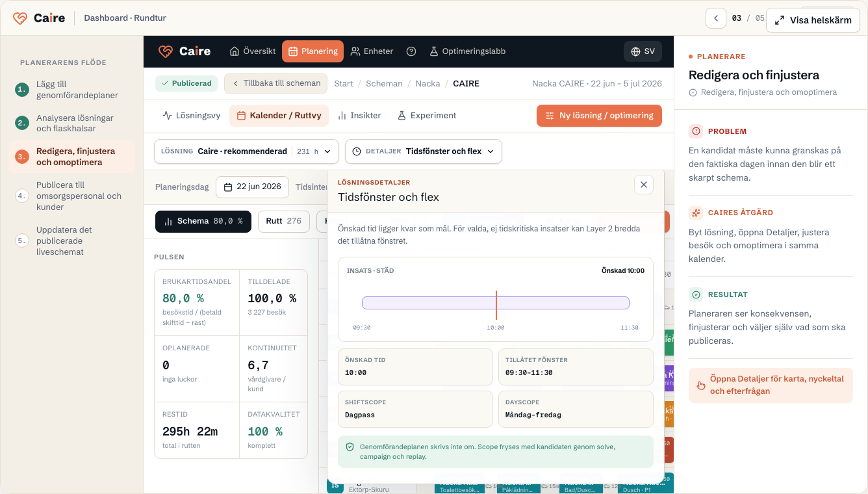Click the Caire logo in top header
The image size is (868, 494).
[x=39, y=18]
